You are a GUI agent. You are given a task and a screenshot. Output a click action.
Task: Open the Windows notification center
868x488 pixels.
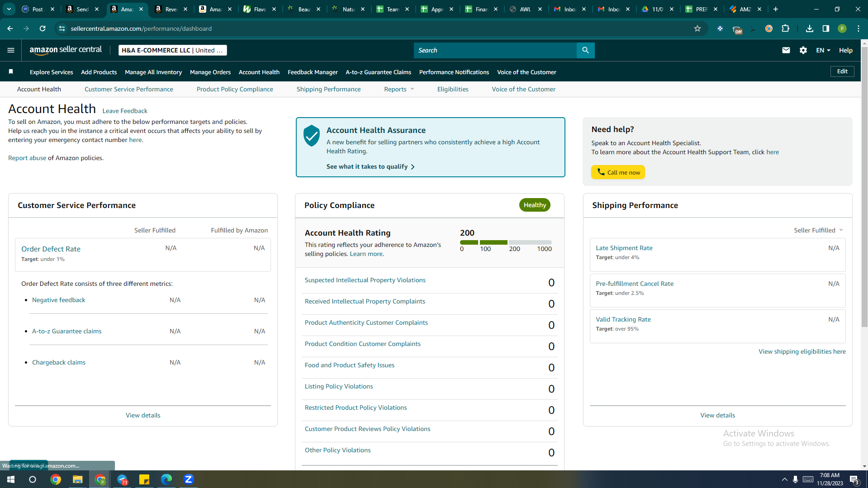pyautogui.click(x=854, y=479)
